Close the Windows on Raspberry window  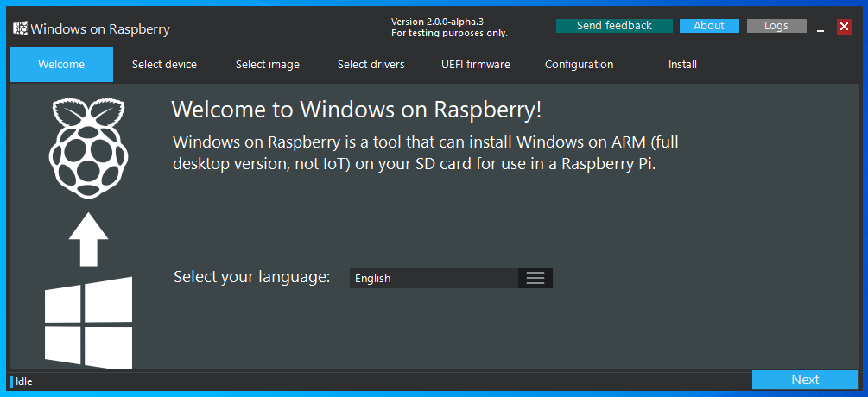845,26
